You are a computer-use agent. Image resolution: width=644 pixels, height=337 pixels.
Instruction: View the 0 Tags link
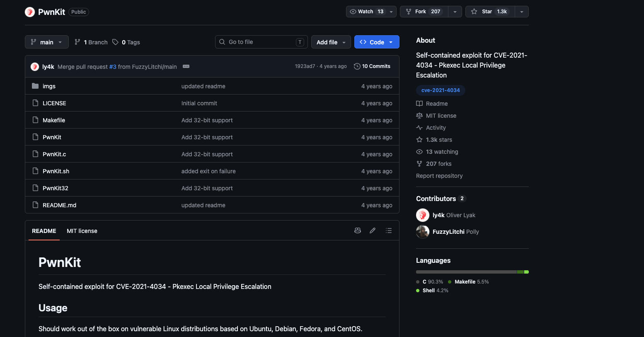point(126,42)
